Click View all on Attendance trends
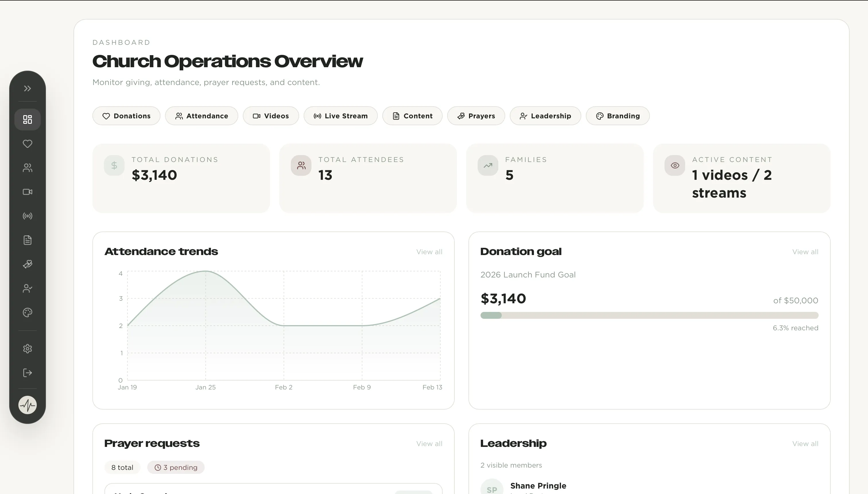 point(429,252)
